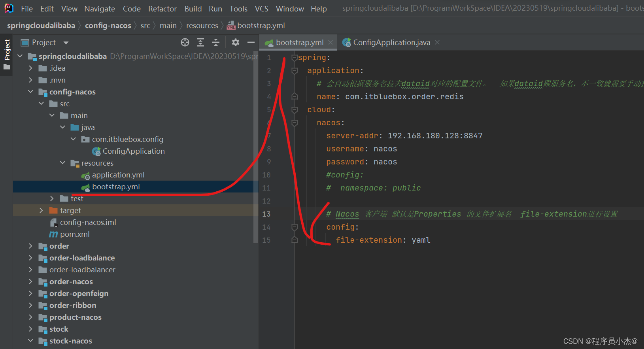Expand the .mvn folder
This screenshot has width=644, height=349.
[x=31, y=80]
